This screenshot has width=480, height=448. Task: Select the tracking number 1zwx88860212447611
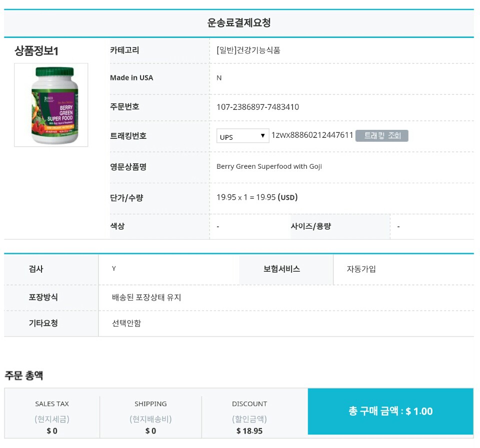pyautogui.click(x=312, y=135)
